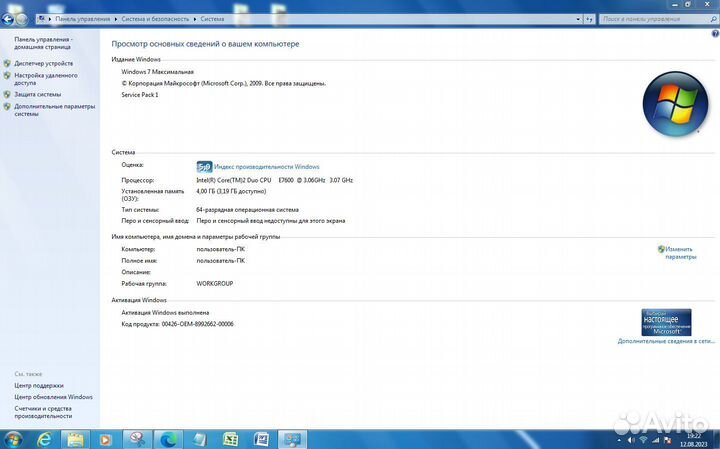Screen dimensions: 720x449
Task: Show hidden tray icons arrow
Action: click(619, 441)
